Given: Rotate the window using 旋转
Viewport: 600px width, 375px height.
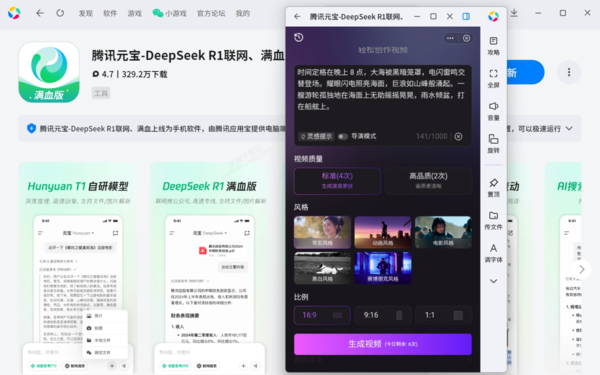Looking at the screenshot, I should click(x=493, y=144).
